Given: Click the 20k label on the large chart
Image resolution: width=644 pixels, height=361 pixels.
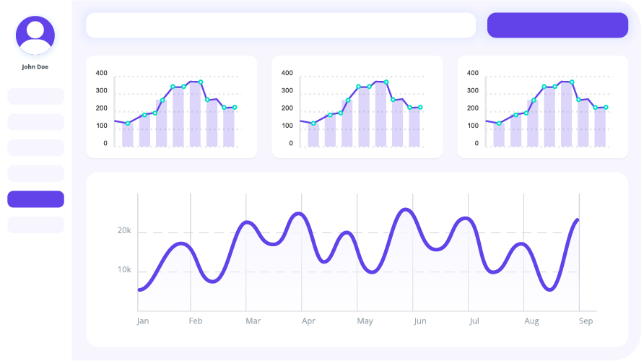Looking at the screenshot, I should (x=124, y=231).
